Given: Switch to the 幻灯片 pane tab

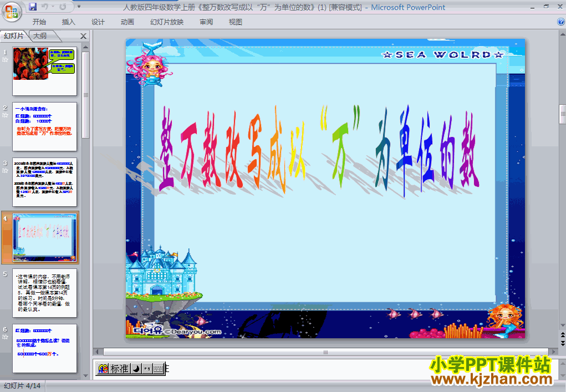Looking at the screenshot, I should 14,35.
